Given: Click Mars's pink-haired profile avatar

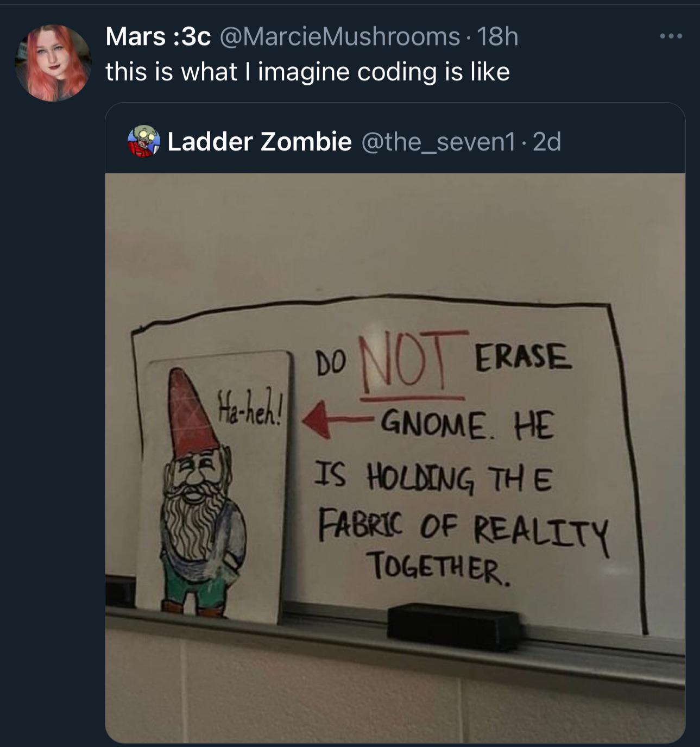Looking at the screenshot, I should [53, 63].
